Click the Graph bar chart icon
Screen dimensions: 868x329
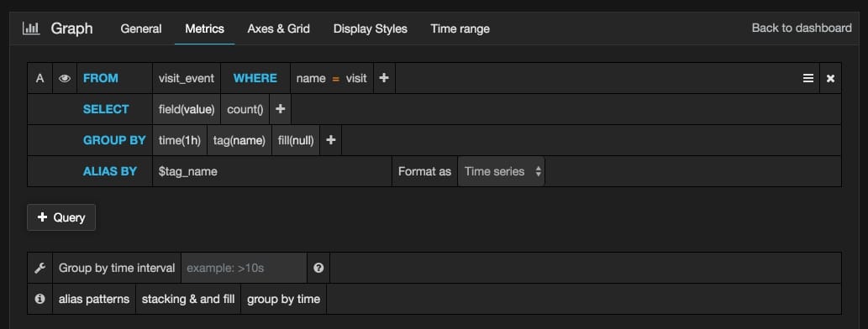(x=31, y=29)
